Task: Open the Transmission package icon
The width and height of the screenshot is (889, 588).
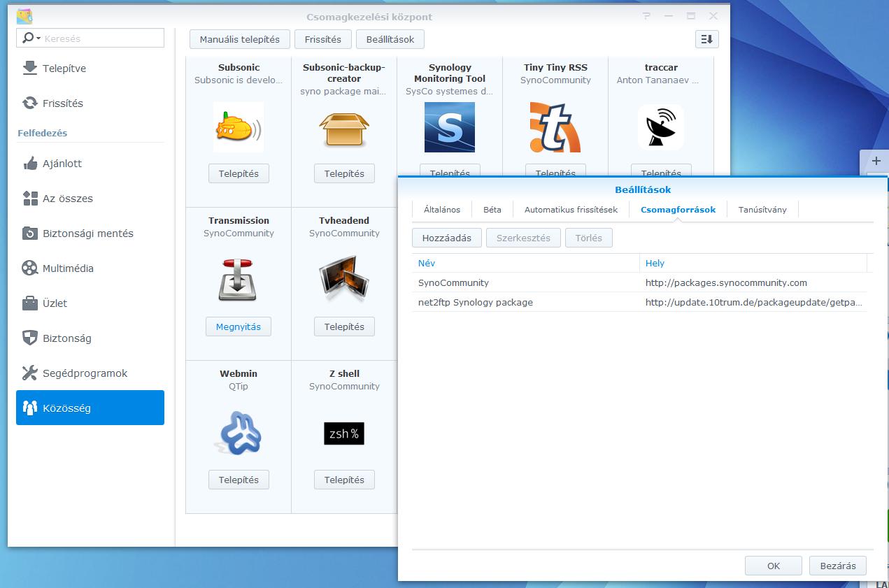Action: click(239, 280)
